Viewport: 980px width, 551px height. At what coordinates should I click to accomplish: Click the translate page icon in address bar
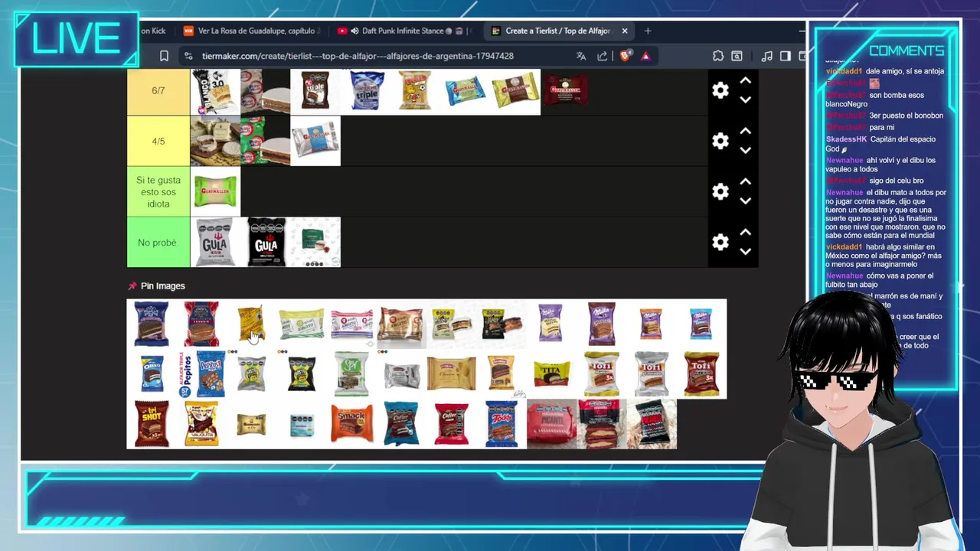click(581, 56)
